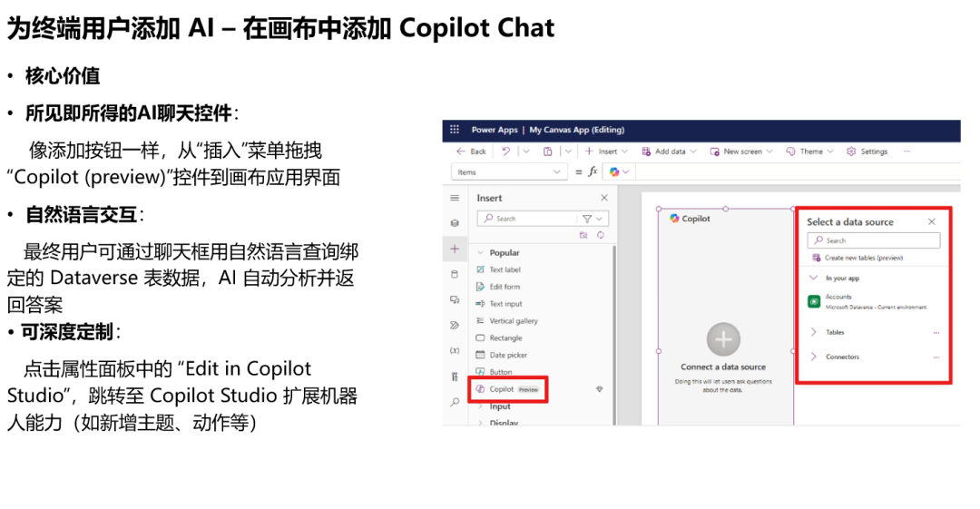The height and width of the screenshot is (509, 980).
Task: Insert a Text input control
Action: click(499, 303)
